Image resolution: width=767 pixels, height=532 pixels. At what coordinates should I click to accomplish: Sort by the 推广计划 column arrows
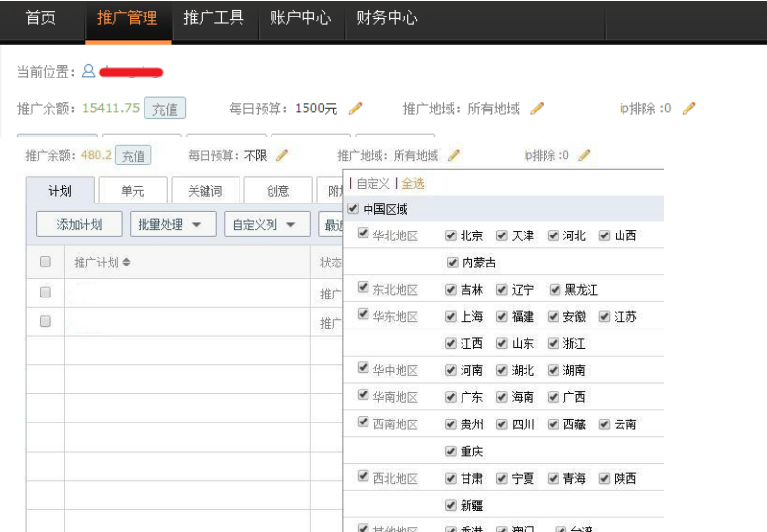pos(126,263)
